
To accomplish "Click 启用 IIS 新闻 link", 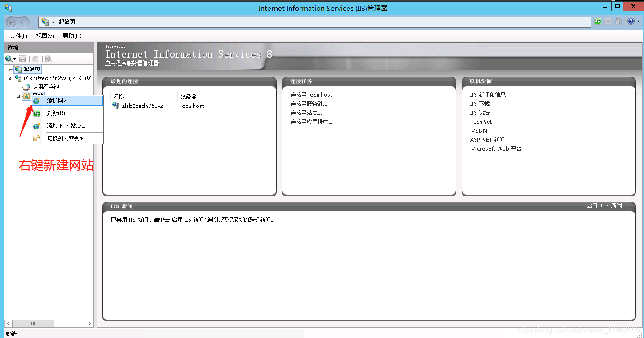I will (x=604, y=205).
